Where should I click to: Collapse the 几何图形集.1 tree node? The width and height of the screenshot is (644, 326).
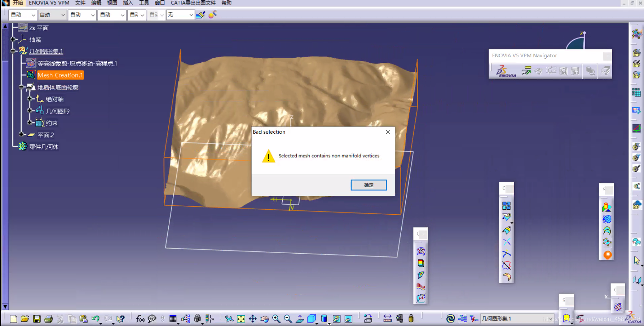(x=13, y=51)
